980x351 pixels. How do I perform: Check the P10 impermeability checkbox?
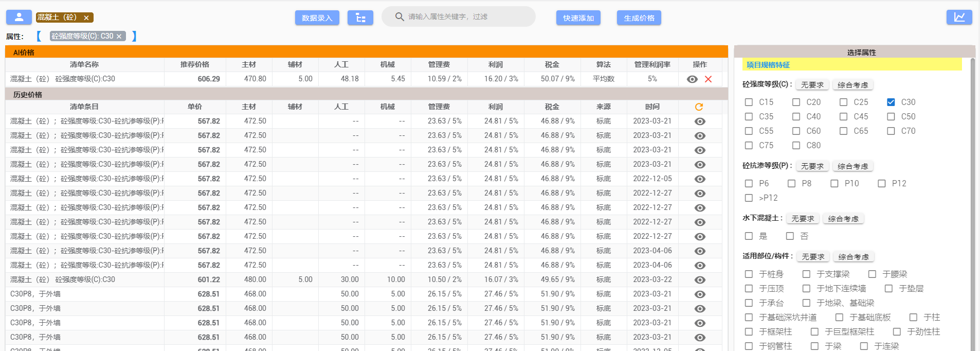click(x=834, y=184)
